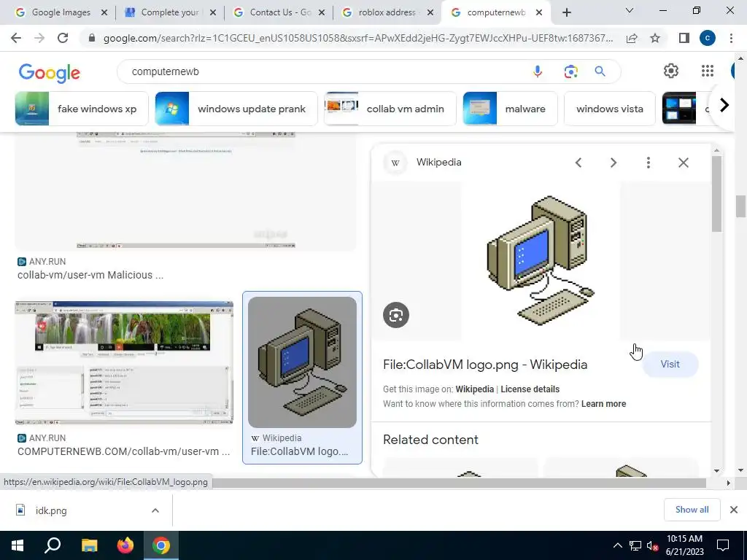747x560 pixels.
Task: Open Windows taskbar search
Action: 53,545
